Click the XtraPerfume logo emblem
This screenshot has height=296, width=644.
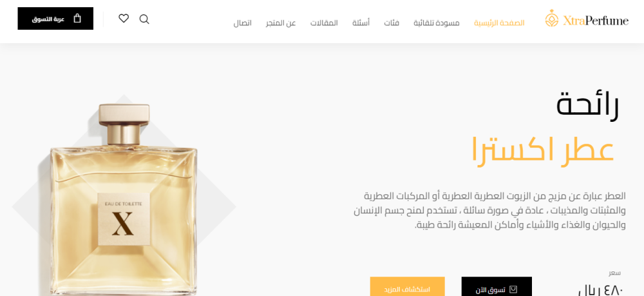(552, 19)
